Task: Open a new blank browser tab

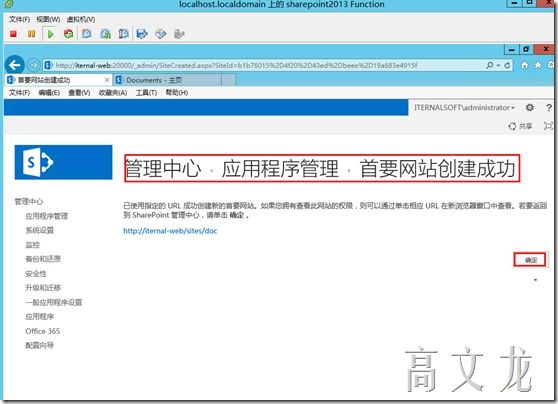Action: tap(228, 80)
